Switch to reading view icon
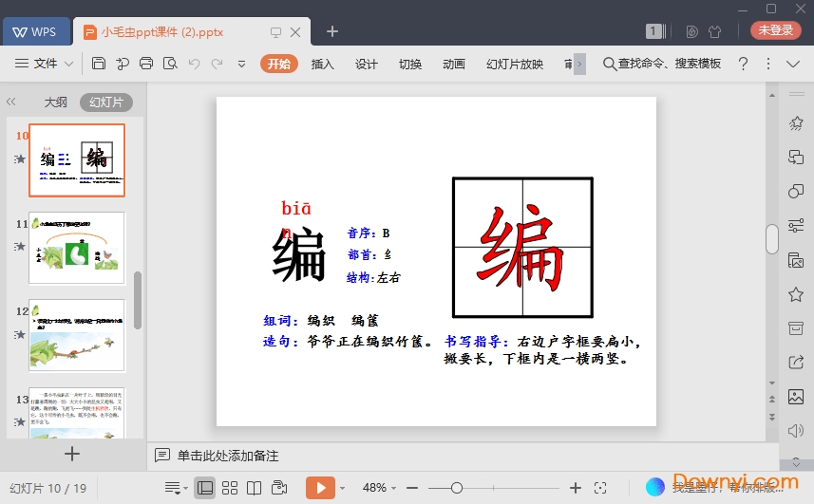Image resolution: width=814 pixels, height=504 pixels. coord(254,488)
